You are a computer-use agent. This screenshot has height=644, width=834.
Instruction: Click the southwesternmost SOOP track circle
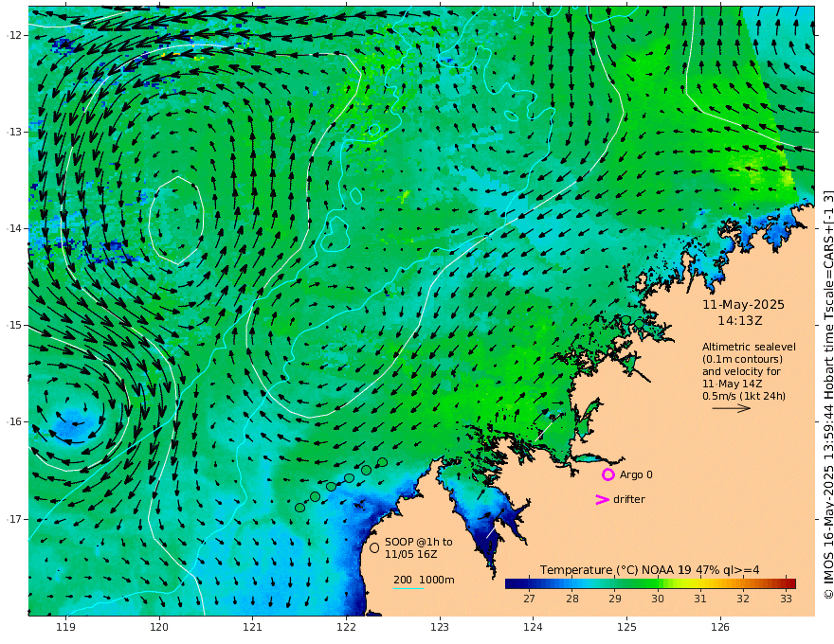click(300, 508)
